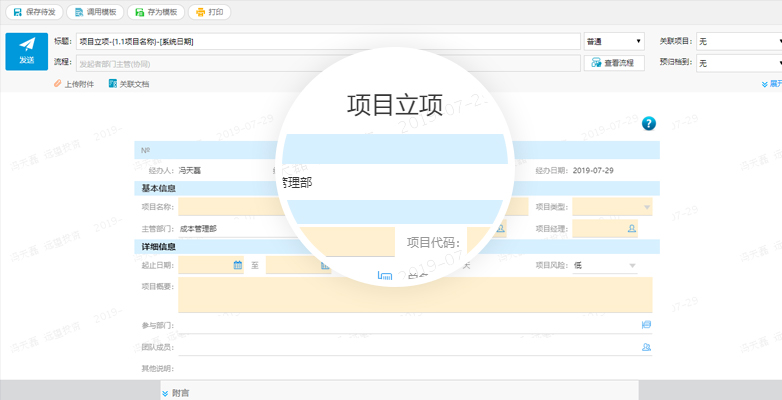Click the 保存待发 save draft button
This screenshot has height=400, width=782.
pyautogui.click(x=34, y=12)
